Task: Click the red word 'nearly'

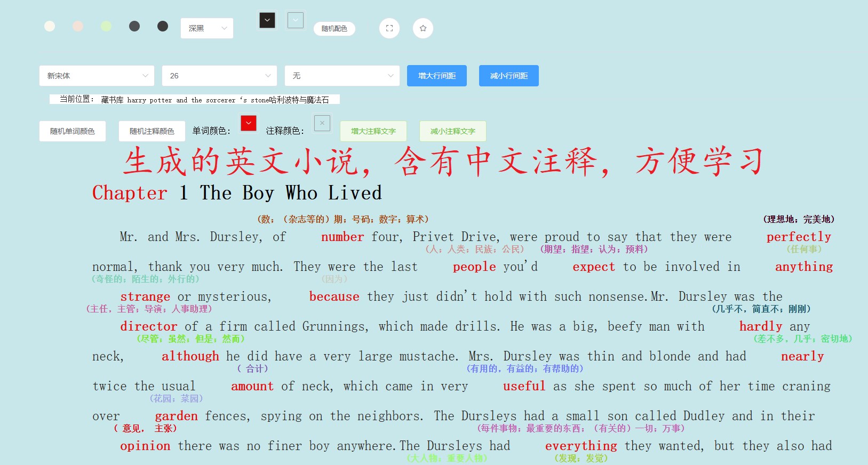Action: (x=802, y=356)
